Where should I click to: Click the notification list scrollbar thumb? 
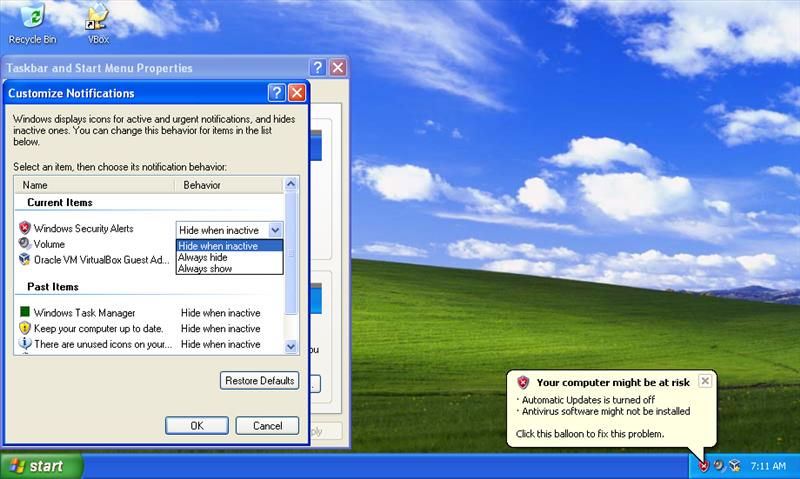[x=291, y=253]
